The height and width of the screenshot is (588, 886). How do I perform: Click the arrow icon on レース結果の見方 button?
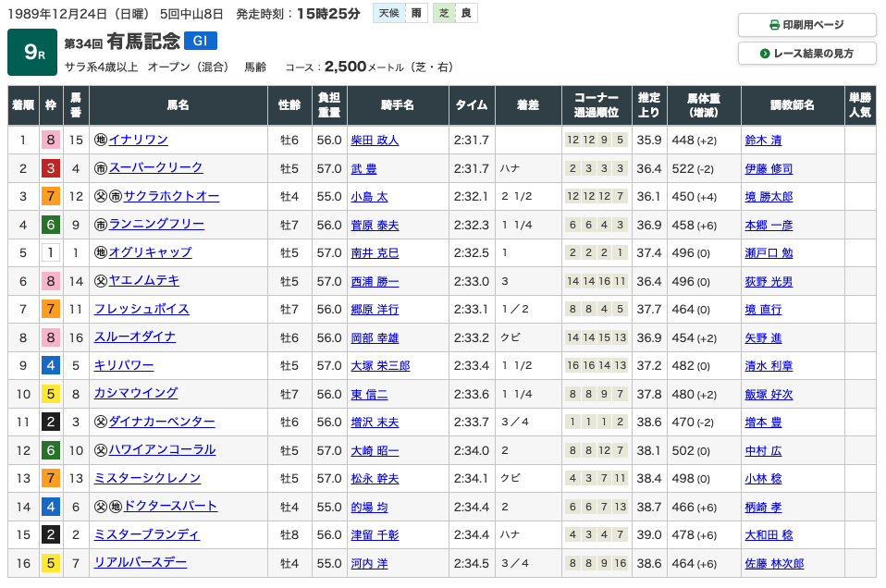click(765, 54)
